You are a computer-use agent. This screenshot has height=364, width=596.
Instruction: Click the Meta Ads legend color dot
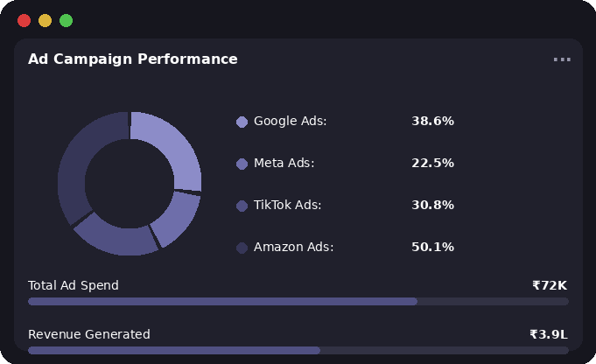tap(242, 164)
